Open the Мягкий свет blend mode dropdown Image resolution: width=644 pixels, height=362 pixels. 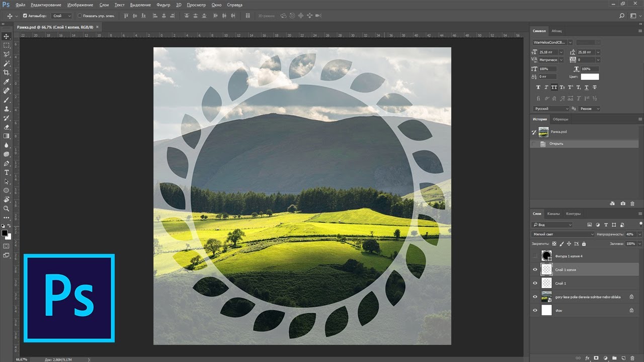coord(563,234)
